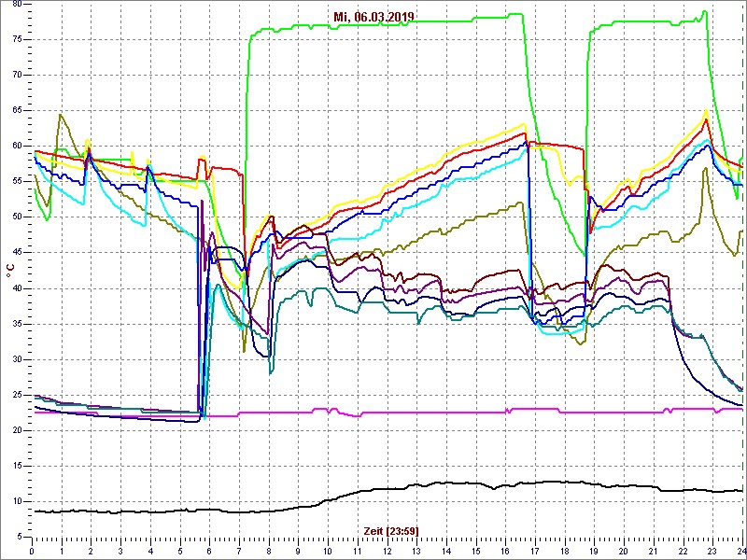The image size is (747, 560).
Task: Click hour 14 on the time axis
Action: coord(446,551)
